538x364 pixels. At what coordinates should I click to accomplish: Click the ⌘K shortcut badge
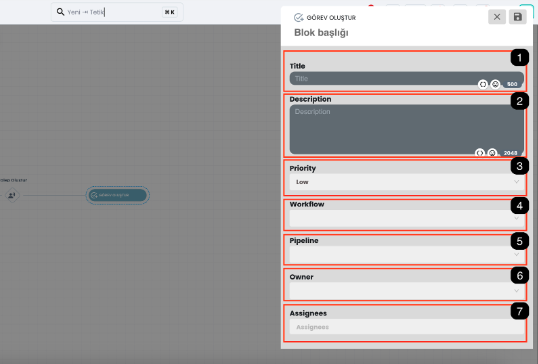point(169,12)
